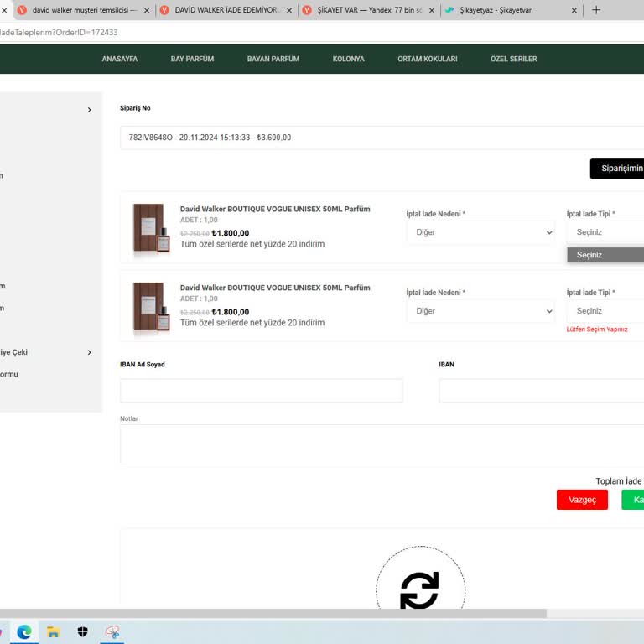Open Snipping Tool from the taskbar
The image size is (644, 644).
point(112,631)
